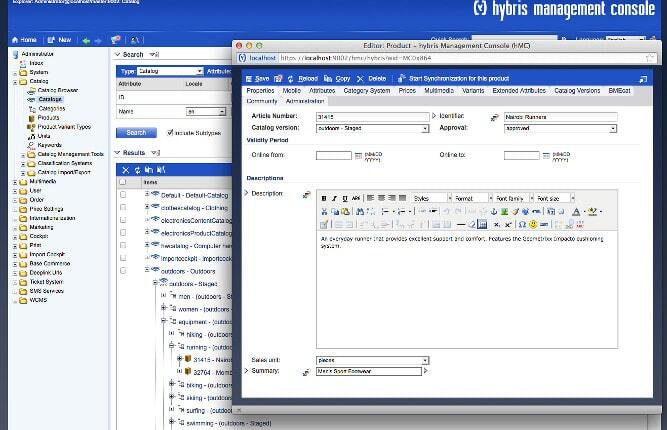Viewport: 667px width, 430px height.
Task: Check the outdoors - Outdoors row checkbox
Action: (123, 271)
